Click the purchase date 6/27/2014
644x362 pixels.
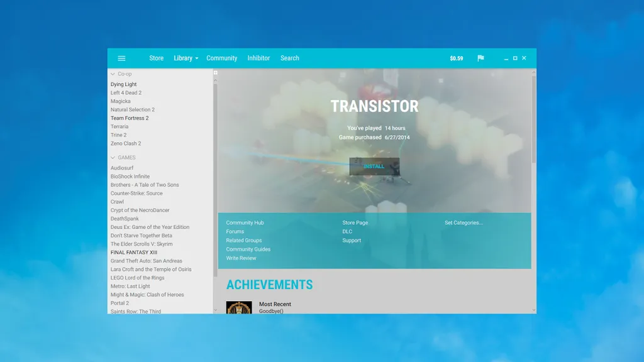(397, 138)
